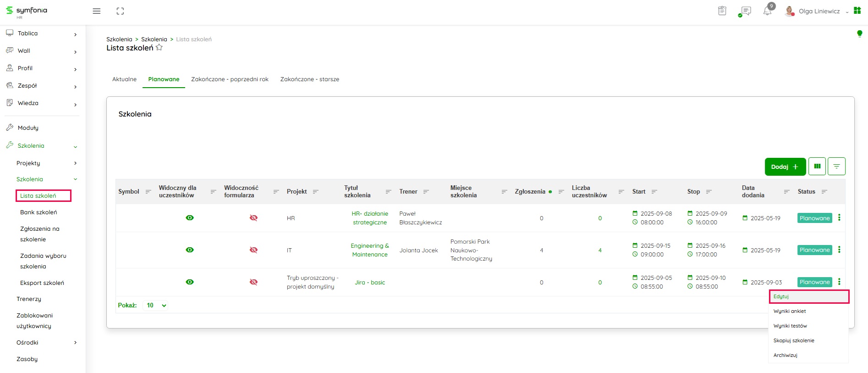The height and width of the screenshot is (373, 868).
Task: Click the clipboard tasks icon
Action: point(722,11)
